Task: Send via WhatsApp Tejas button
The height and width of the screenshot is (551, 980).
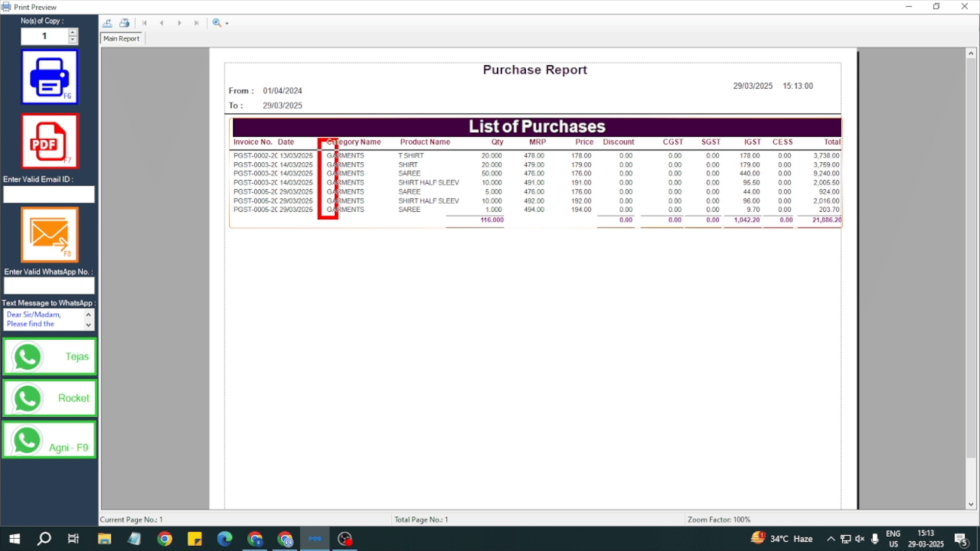Action: click(x=50, y=357)
